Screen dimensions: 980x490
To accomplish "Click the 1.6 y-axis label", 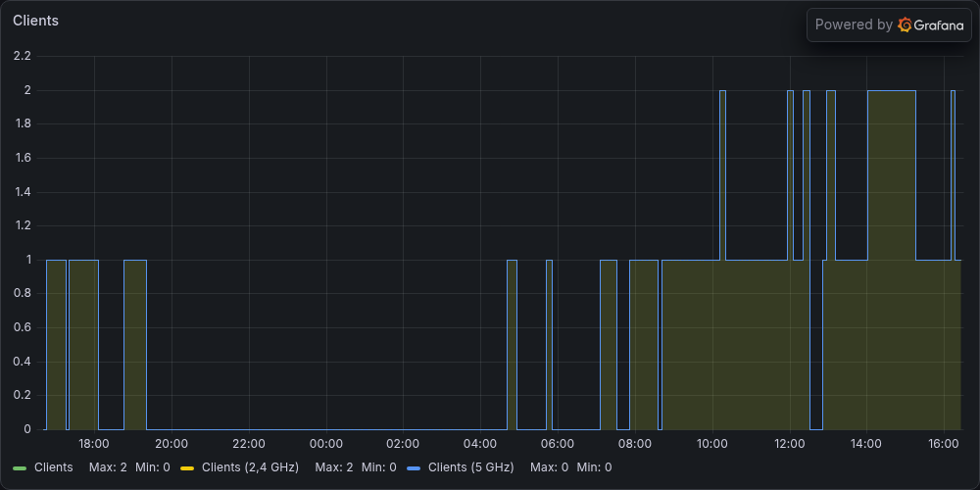I will [x=22, y=158].
